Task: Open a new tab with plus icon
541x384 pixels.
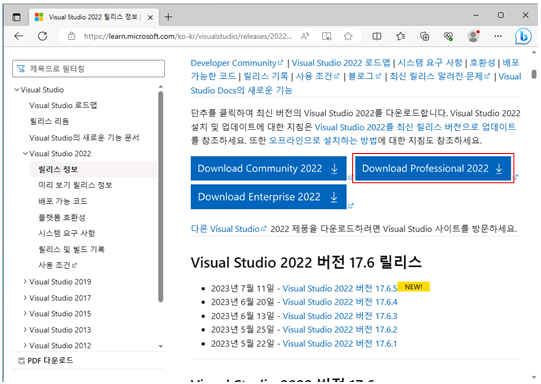Action: tap(168, 17)
